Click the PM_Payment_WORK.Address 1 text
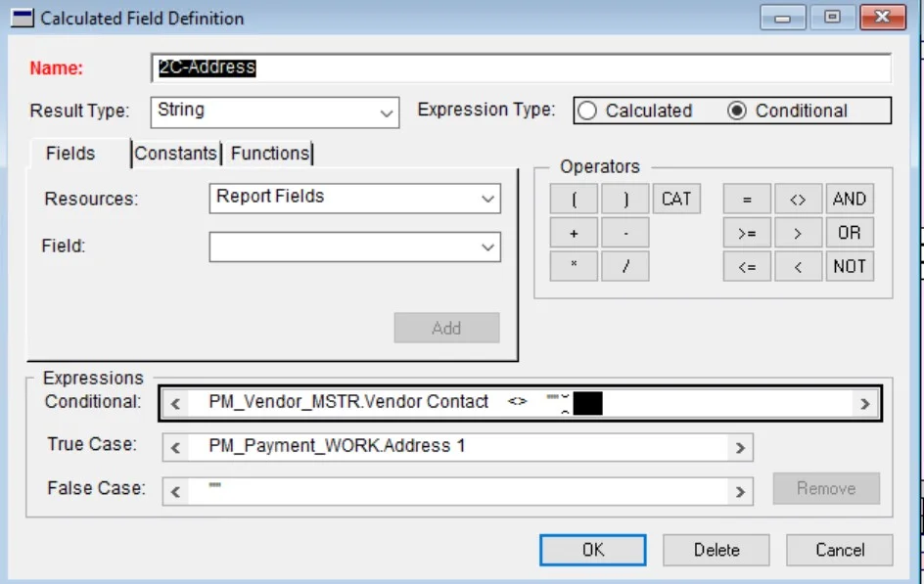924x584 pixels. click(337, 446)
